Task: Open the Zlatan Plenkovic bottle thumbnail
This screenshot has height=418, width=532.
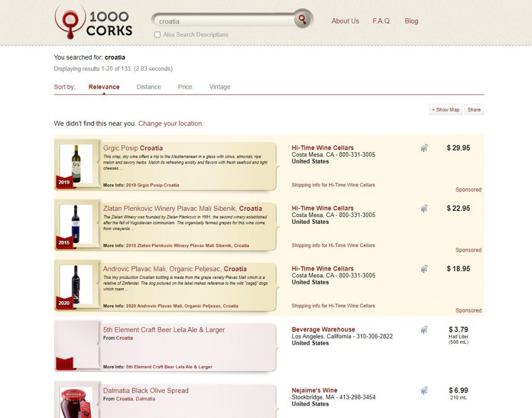Action: click(76, 224)
